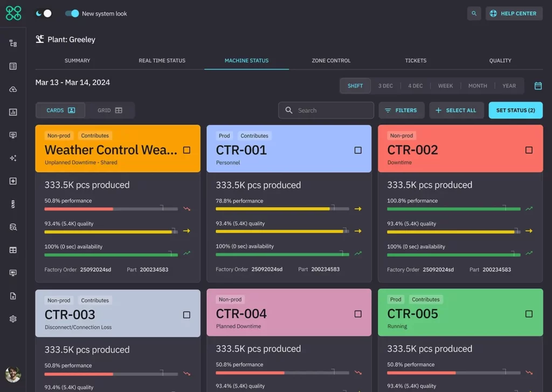The height and width of the screenshot is (392, 552).
Task: Open the Filters dropdown
Action: (401, 110)
